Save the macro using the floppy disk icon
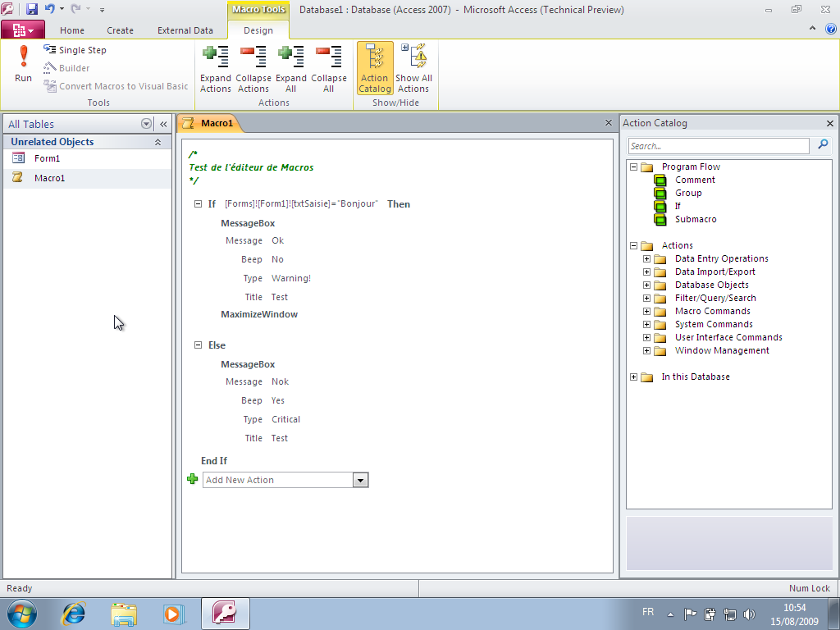Viewport: 840px width, 630px height. (x=32, y=9)
